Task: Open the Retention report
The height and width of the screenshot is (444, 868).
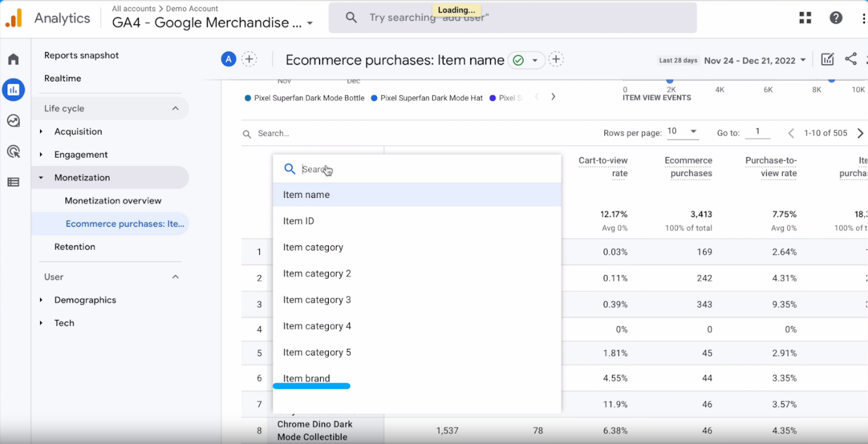Action: tap(75, 247)
